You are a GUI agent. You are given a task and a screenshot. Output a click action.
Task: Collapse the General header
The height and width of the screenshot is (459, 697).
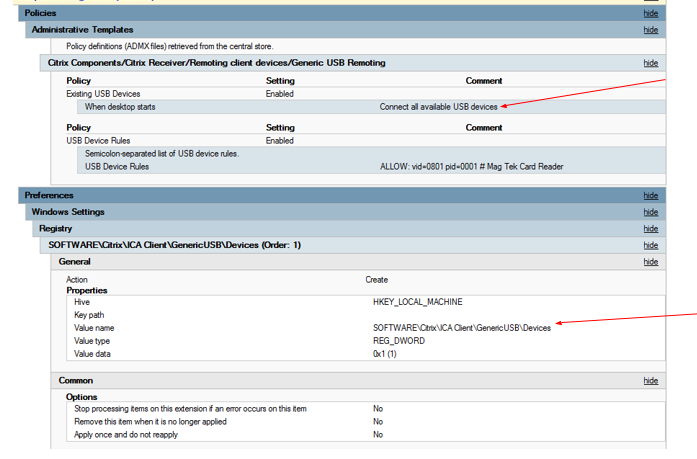[358, 262]
